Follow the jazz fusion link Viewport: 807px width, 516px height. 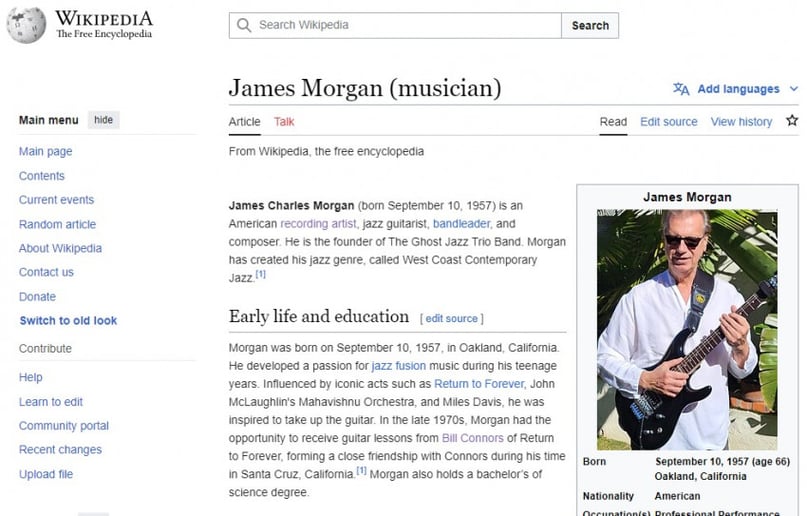click(399, 366)
